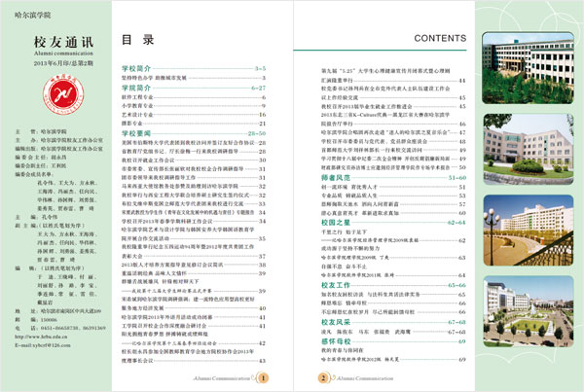The image size is (584, 392).
Task: Click the postcode 150086 line
Action: pyautogui.click(x=37, y=319)
